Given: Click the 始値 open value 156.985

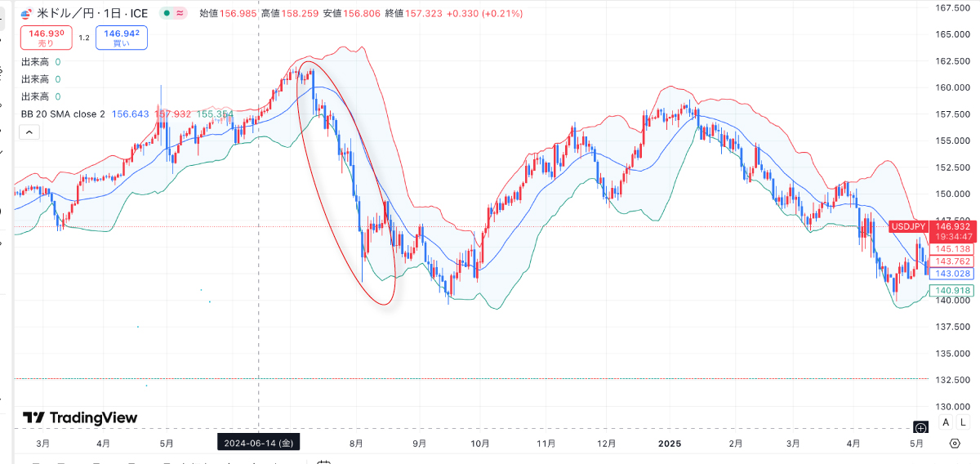Looking at the screenshot, I should coord(238,13).
